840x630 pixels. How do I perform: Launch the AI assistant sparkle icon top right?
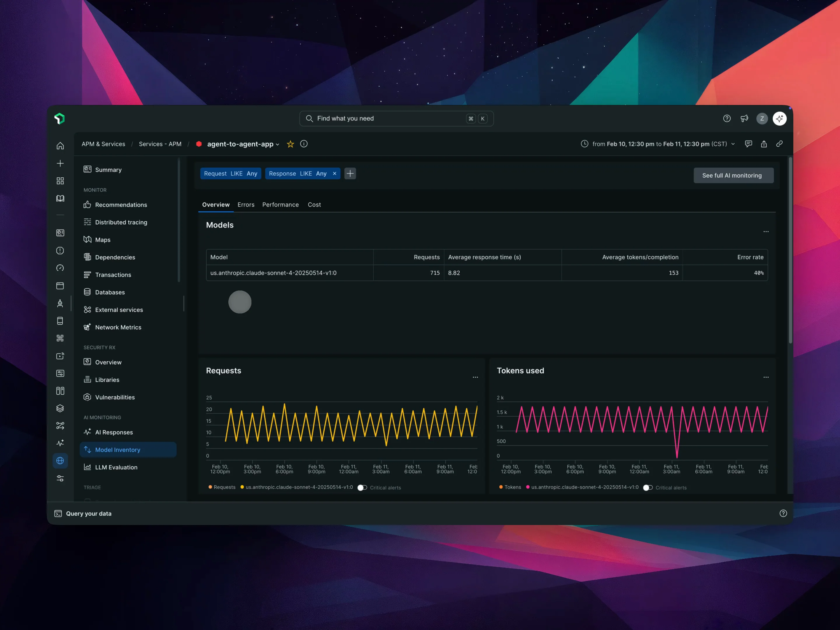coord(779,118)
